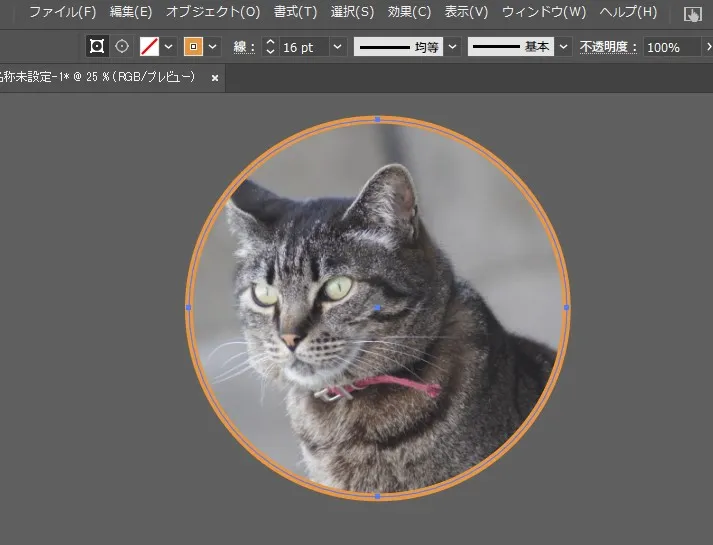
Task: Open the 均等 width profile dropdown
Action: pos(453,47)
